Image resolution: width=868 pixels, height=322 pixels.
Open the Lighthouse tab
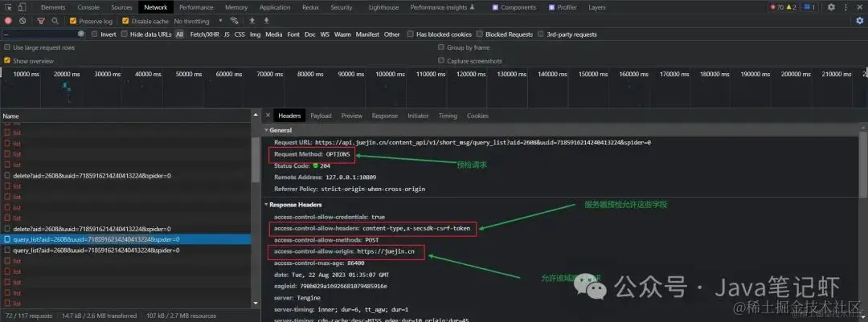[383, 7]
